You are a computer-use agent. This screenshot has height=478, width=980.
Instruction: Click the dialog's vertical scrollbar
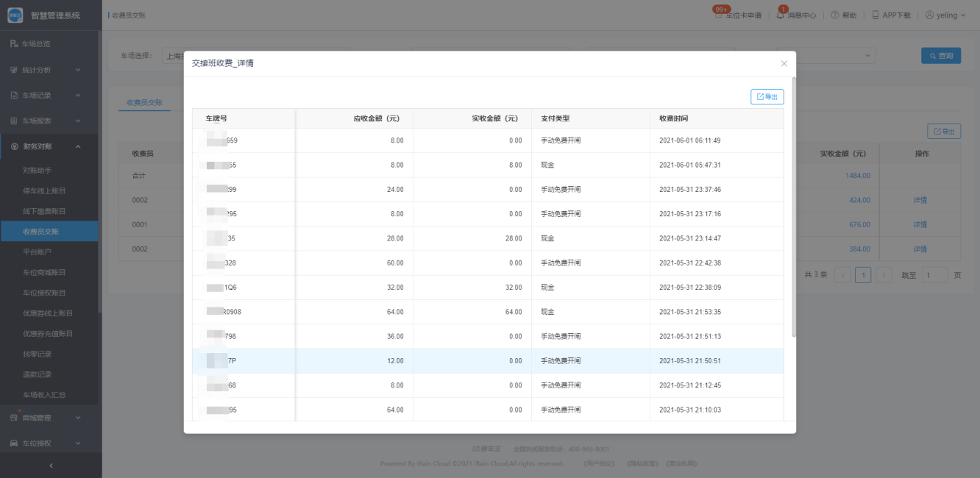pos(794,207)
